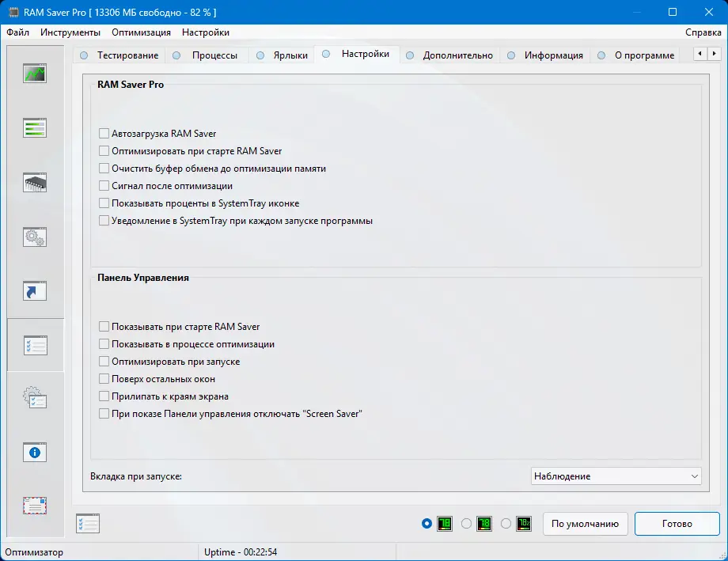Select the envelope about sidebar icon
The width and height of the screenshot is (728, 561).
tap(35, 506)
